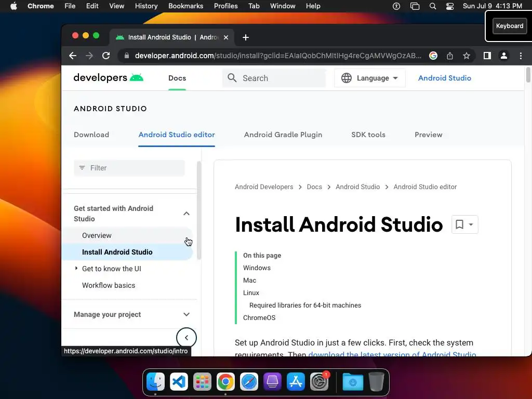532x399 pixels.
Task: Expand the Manage your project section
Action: 187,314
